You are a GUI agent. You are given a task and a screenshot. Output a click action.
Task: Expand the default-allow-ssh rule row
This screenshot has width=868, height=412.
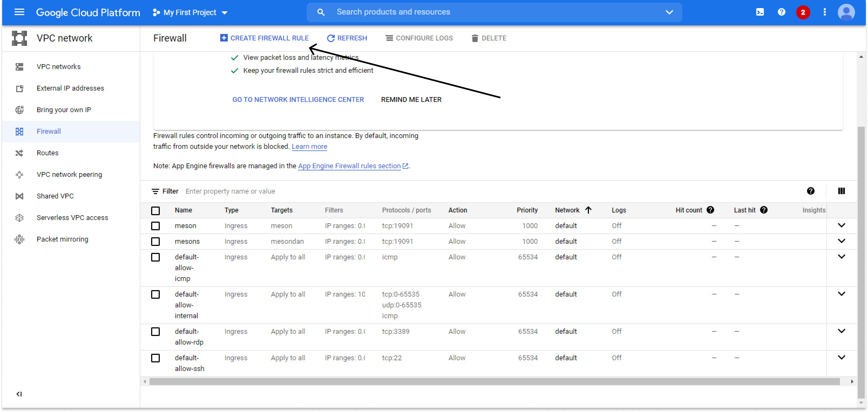pyautogui.click(x=841, y=358)
